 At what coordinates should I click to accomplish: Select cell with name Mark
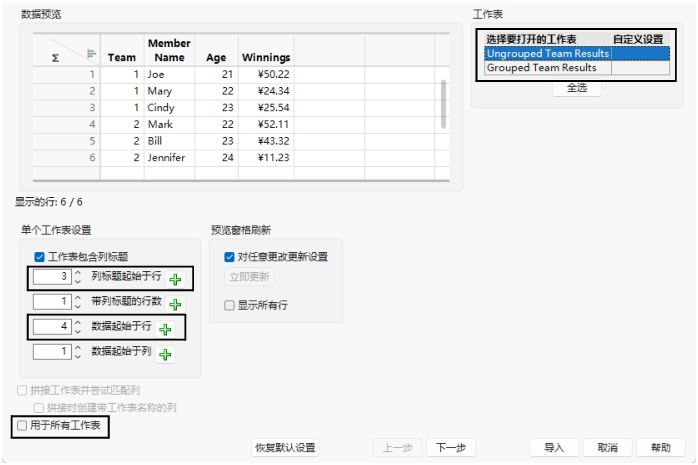pos(169,124)
